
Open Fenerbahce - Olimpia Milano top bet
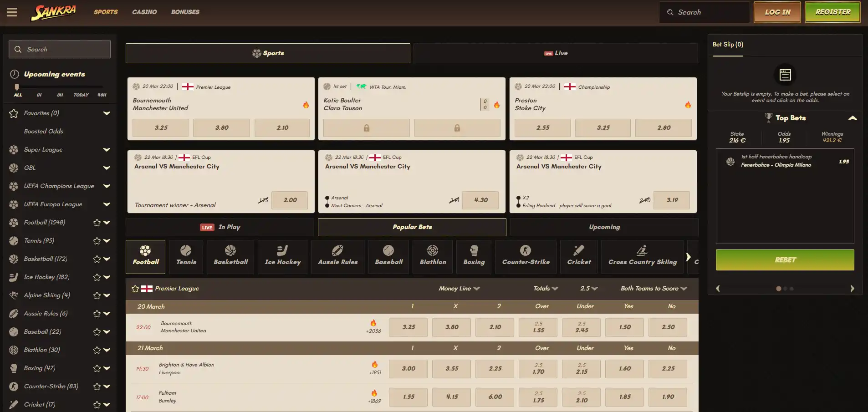tap(785, 161)
